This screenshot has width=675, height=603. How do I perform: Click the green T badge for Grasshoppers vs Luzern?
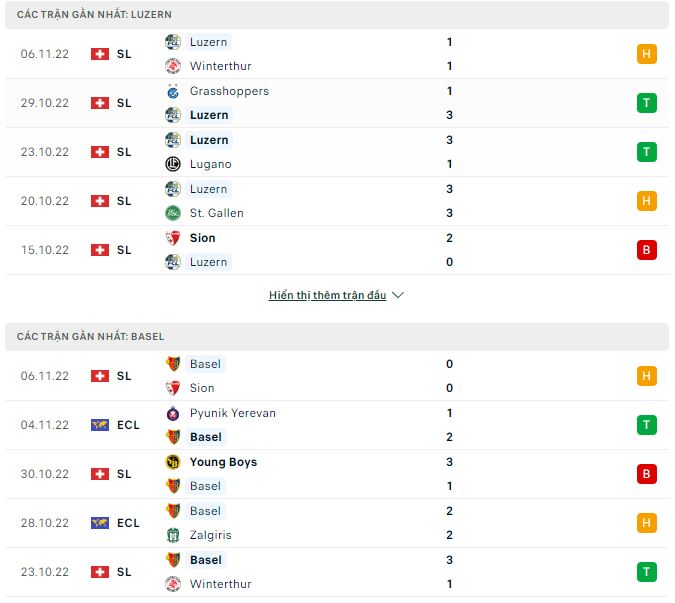[x=646, y=103]
